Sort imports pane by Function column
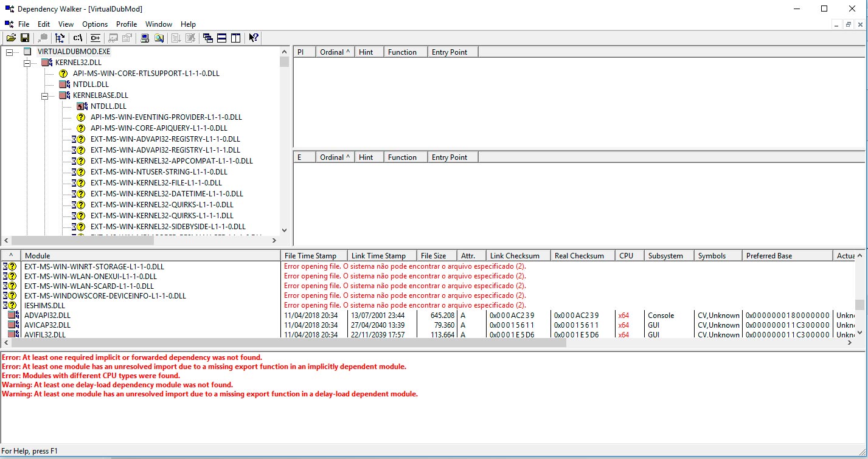Screen dimensions: 868x459 click(x=406, y=52)
